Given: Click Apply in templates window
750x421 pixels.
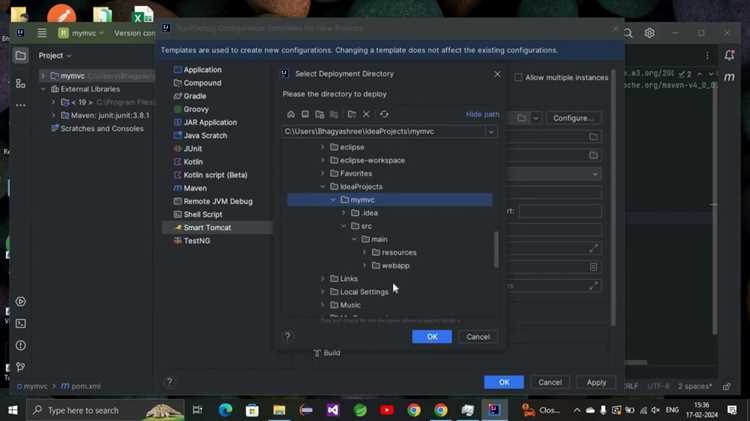Looking at the screenshot, I should pyautogui.click(x=596, y=382).
